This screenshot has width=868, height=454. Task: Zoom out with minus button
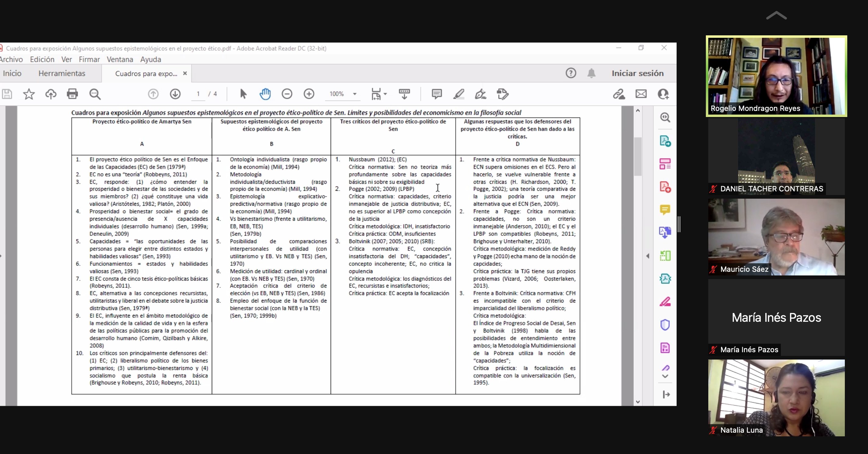point(287,94)
